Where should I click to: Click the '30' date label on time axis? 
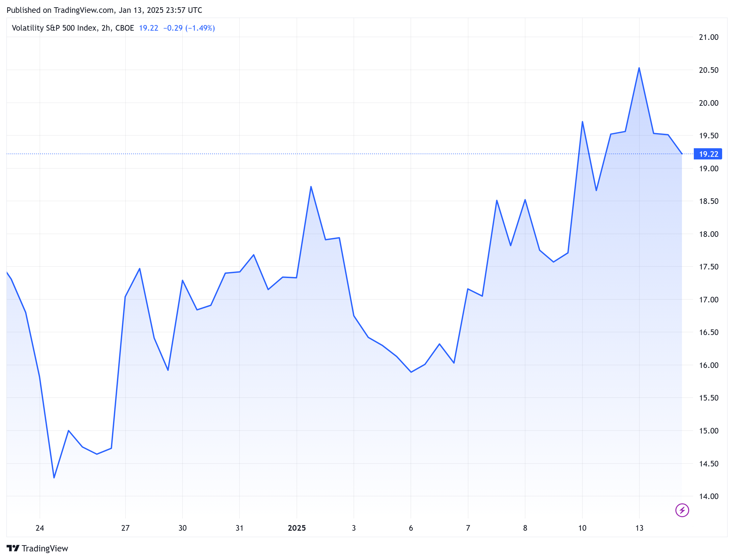182,528
